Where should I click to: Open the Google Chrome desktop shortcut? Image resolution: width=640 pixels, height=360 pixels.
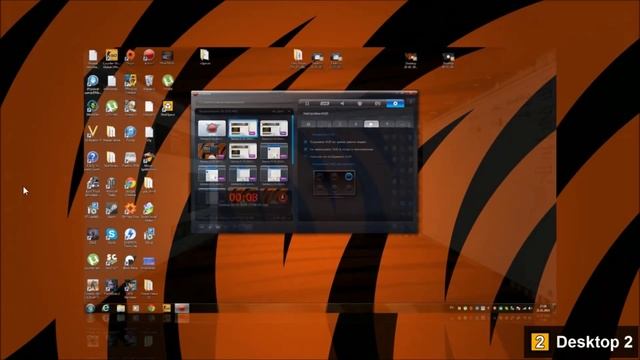tap(130, 183)
